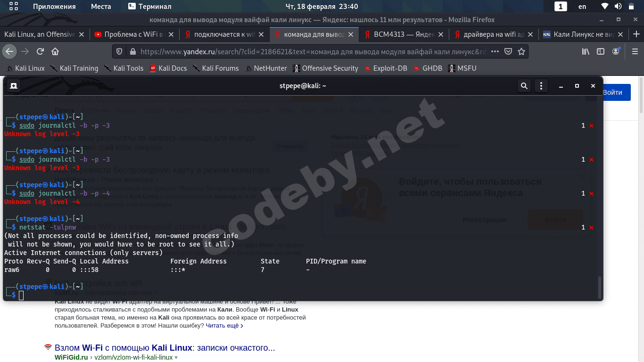Open the MSFU bookmark
The width and height of the screenshot is (644, 362).
pyautogui.click(x=462, y=68)
